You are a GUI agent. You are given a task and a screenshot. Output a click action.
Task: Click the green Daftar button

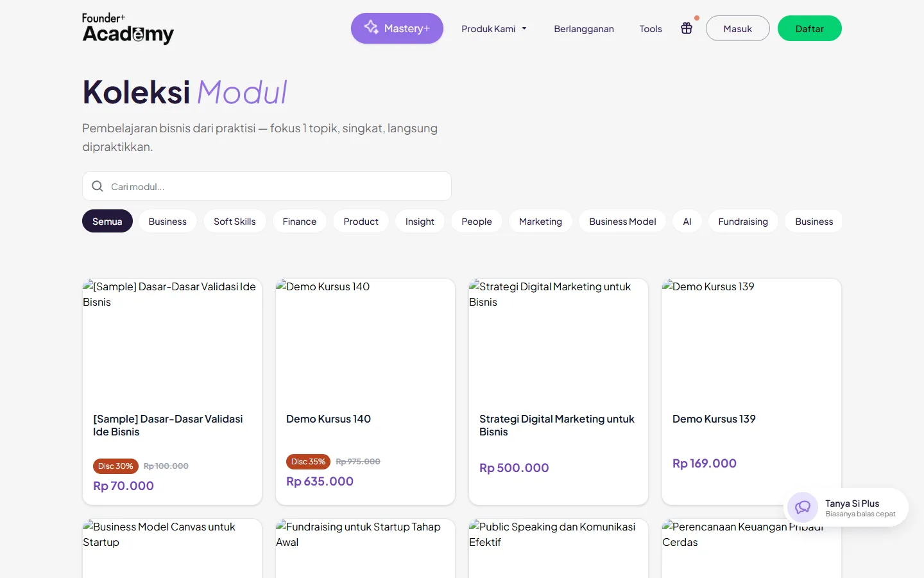(810, 28)
